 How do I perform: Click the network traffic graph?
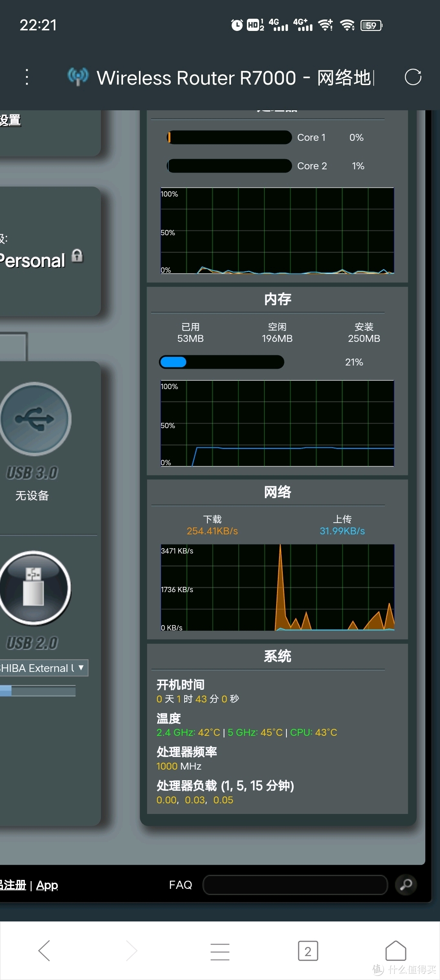277,588
